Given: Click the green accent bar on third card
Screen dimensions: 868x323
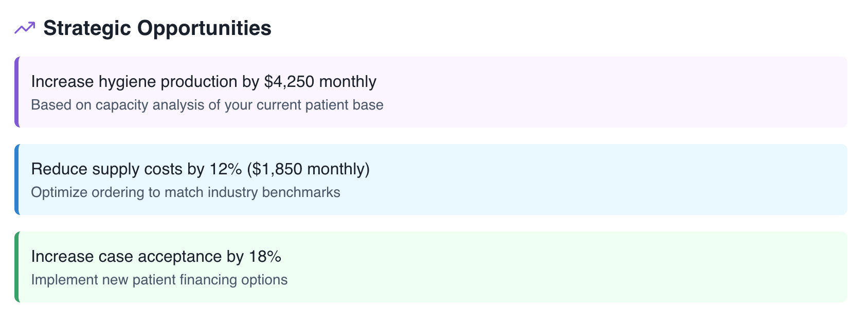Looking at the screenshot, I should [x=17, y=267].
